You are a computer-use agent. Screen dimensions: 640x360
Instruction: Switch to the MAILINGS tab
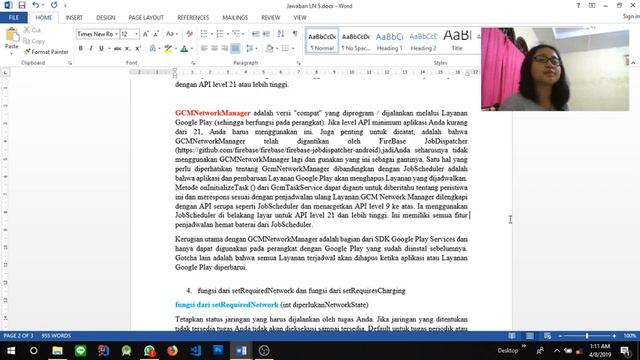click(x=235, y=18)
